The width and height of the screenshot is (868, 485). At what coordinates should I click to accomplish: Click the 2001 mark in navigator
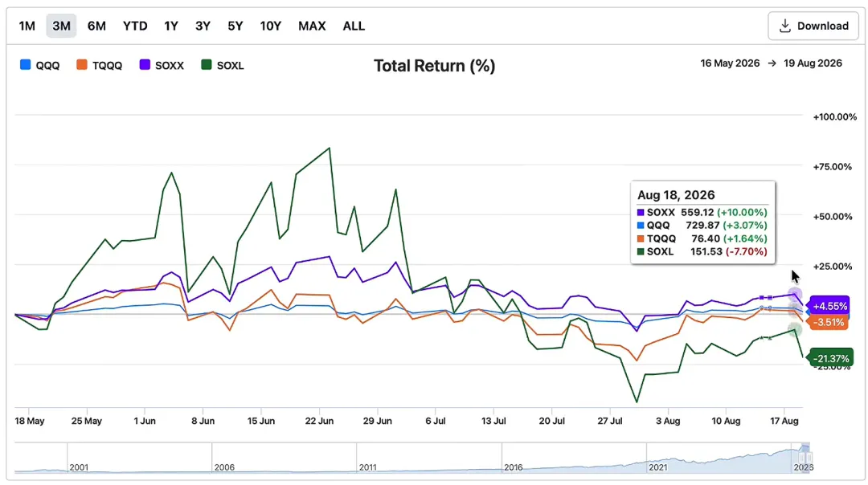[79, 467]
